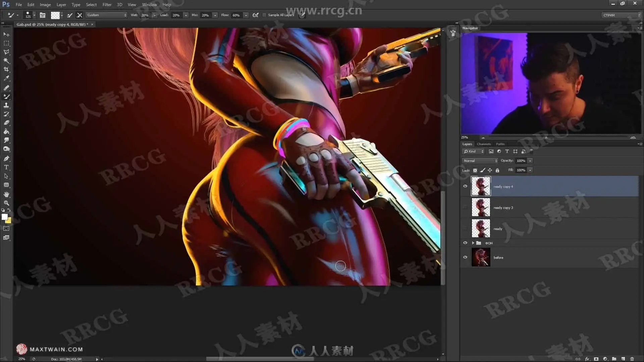Screen dimensions: 644x362
Task: Toggle Lock position icon
Action: click(x=490, y=170)
